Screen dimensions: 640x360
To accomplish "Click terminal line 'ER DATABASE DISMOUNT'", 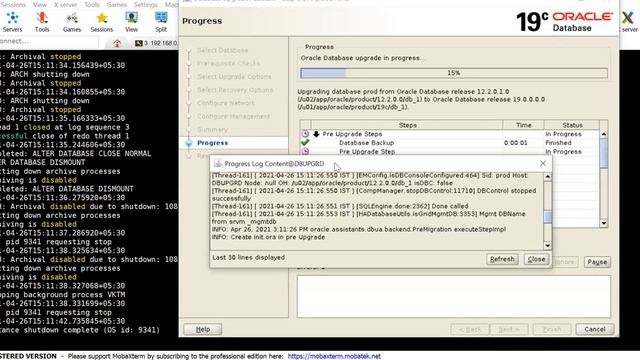I will point(43,162).
